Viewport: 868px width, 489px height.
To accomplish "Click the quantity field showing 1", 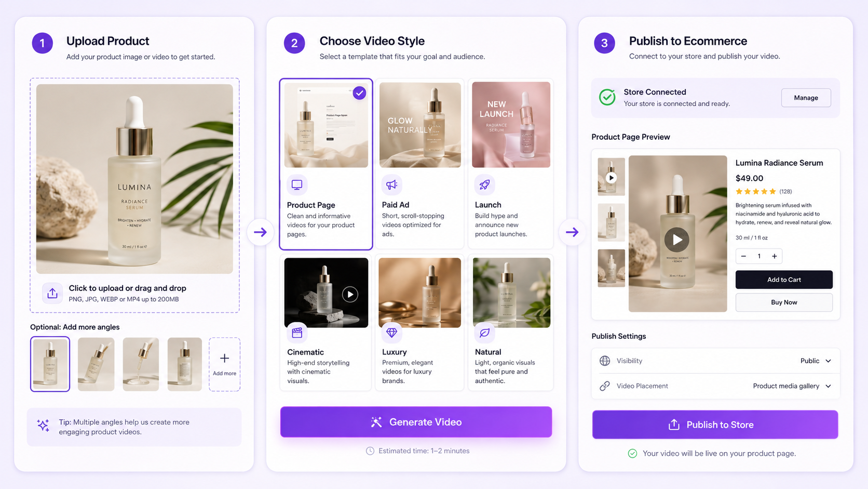I will click(x=759, y=256).
